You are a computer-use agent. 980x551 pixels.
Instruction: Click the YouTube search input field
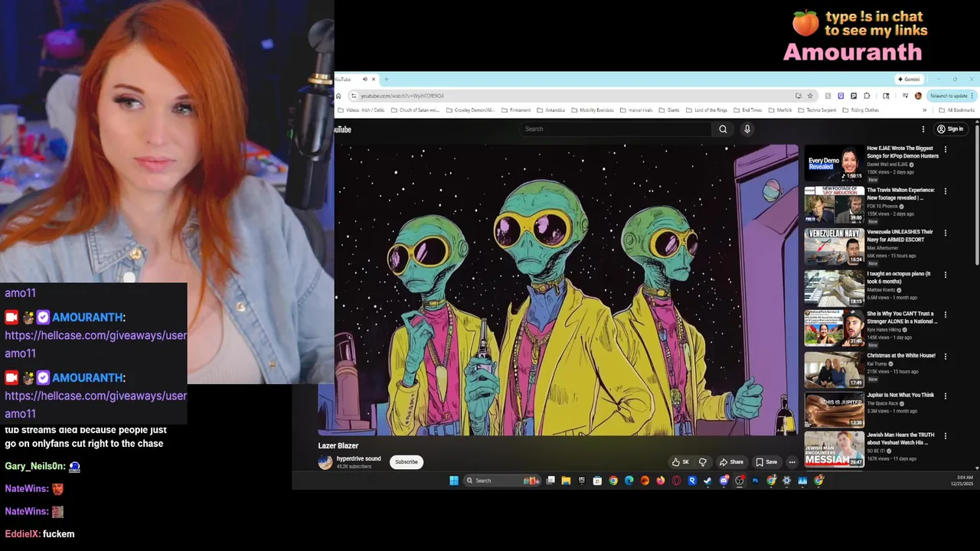pos(616,129)
